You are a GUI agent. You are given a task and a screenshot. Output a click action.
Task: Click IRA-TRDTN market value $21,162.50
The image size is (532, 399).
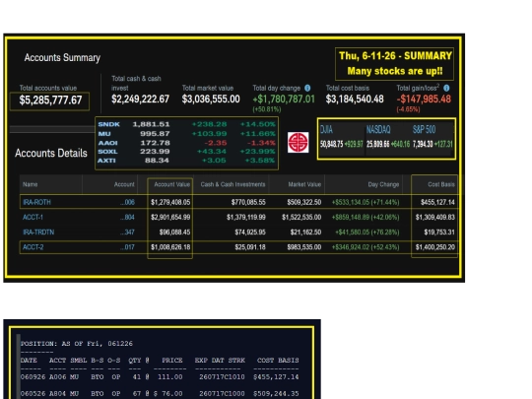305,233
